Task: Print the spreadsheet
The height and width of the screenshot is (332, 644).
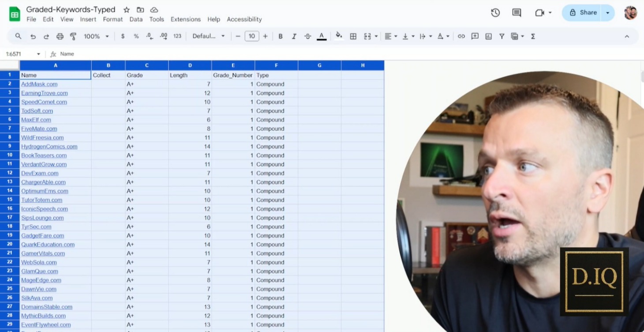Action: tap(60, 37)
